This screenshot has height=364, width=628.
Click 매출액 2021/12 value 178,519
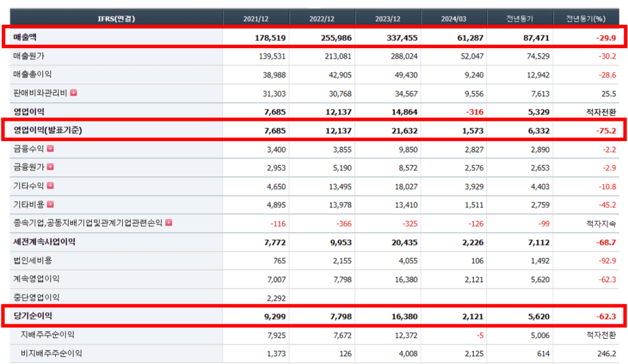pyautogui.click(x=270, y=38)
